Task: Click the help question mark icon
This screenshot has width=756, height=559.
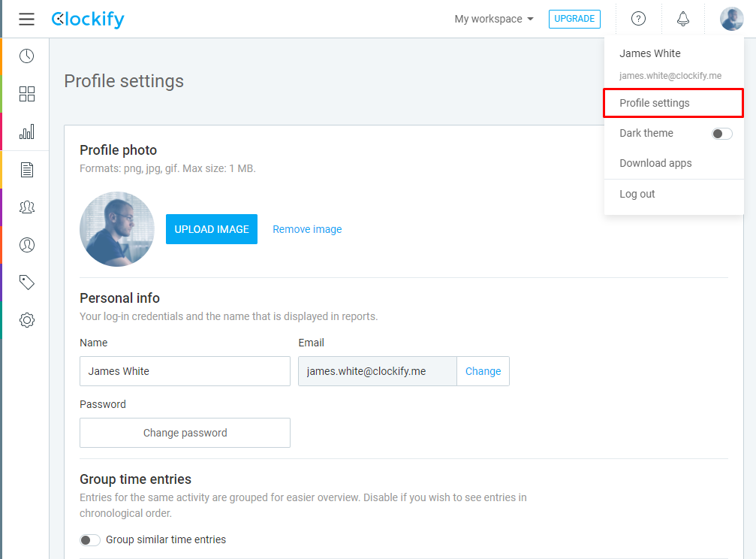Action: coord(638,19)
